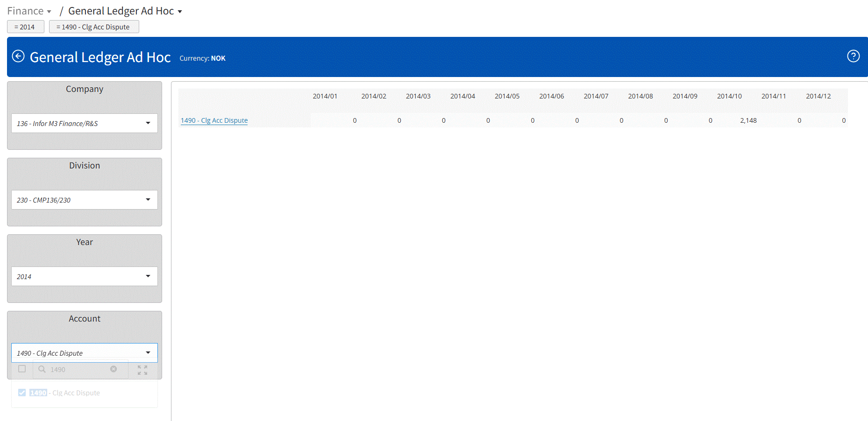Click the magnifier icon in the Account search
The height and width of the screenshot is (421, 868).
point(42,369)
